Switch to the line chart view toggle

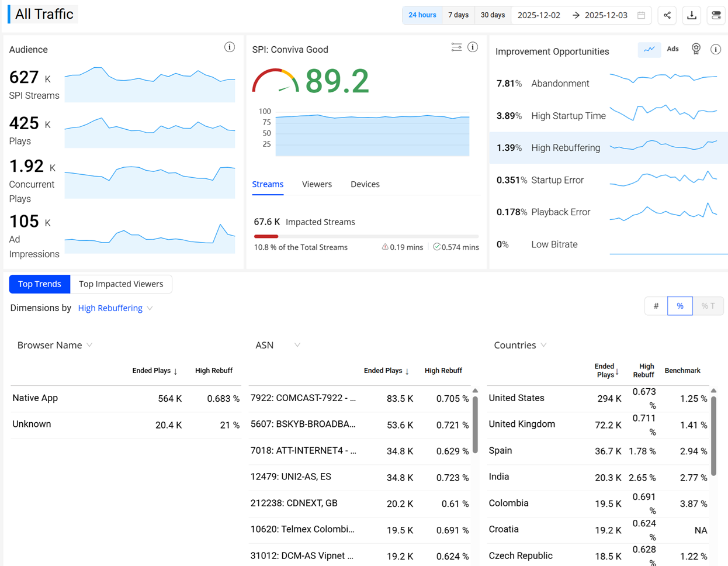pos(649,50)
